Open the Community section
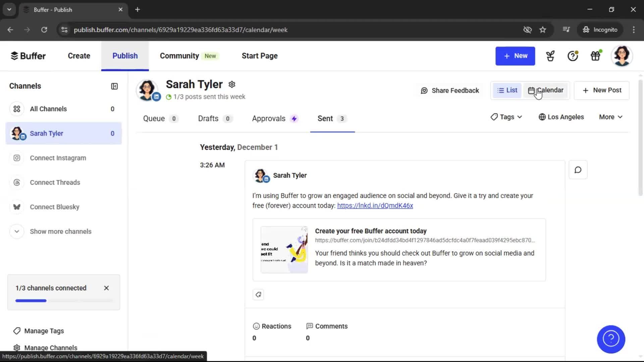Screen dimensions: 644x362 179,56
